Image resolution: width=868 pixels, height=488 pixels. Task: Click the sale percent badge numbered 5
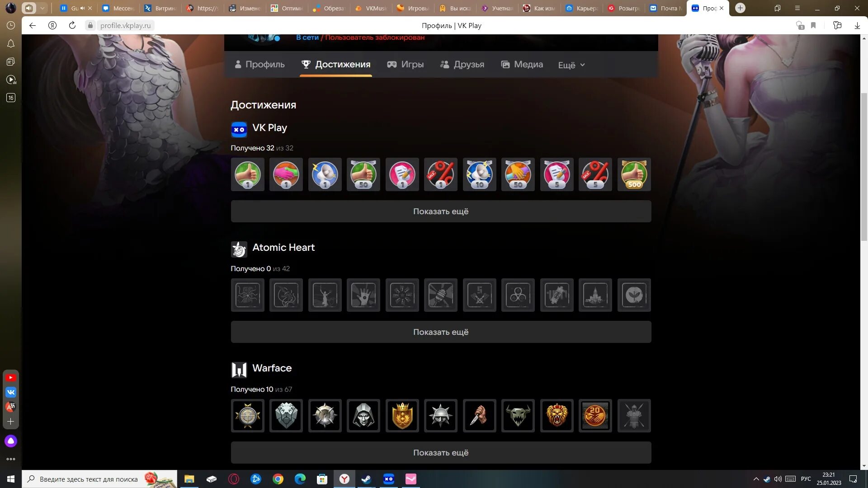[595, 174]
